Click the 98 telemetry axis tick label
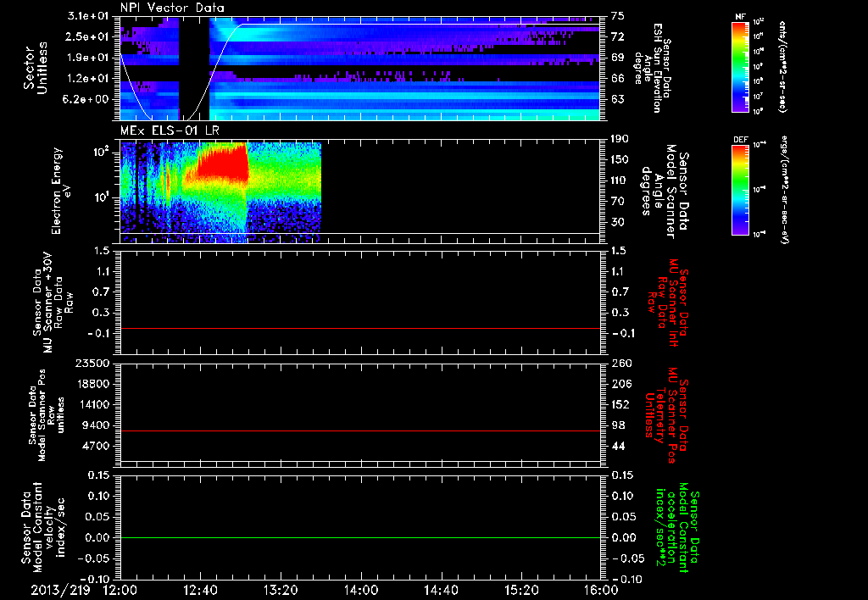Viewport: 868px width, 600px height. pyautogui.click(x=618, y=425)
